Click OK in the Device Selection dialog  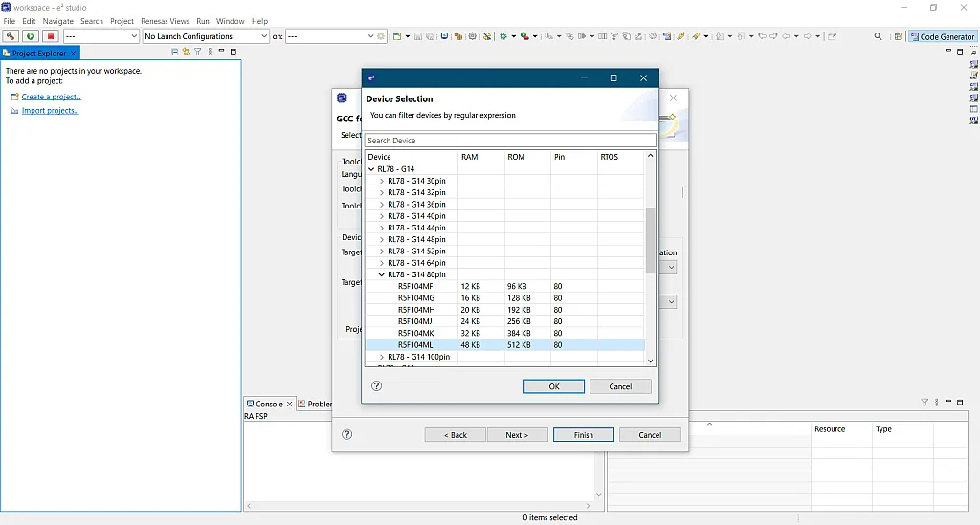tap(554, 386)
